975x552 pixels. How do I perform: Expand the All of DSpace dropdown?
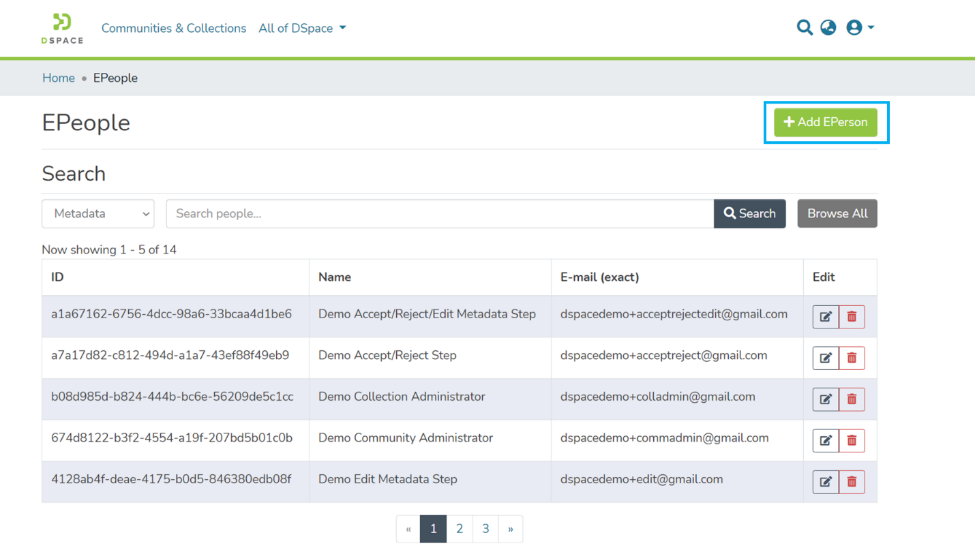tap(302, 28)
